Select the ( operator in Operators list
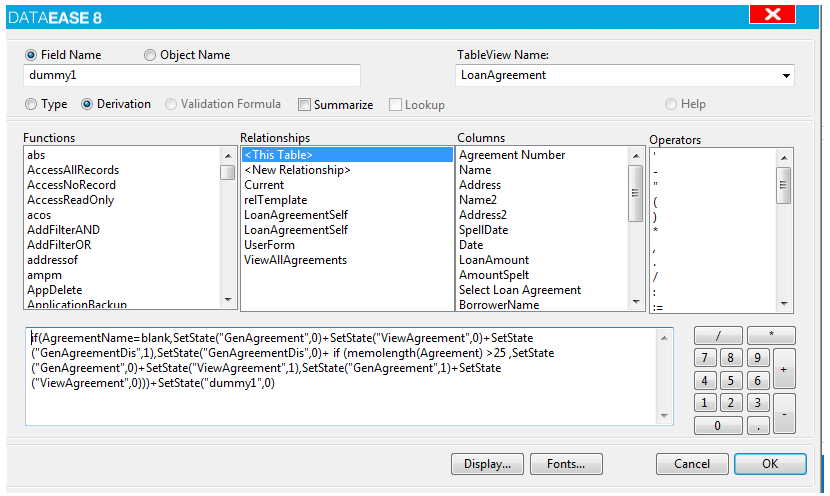The image size is (830, 496). click(x=655, y=202)
